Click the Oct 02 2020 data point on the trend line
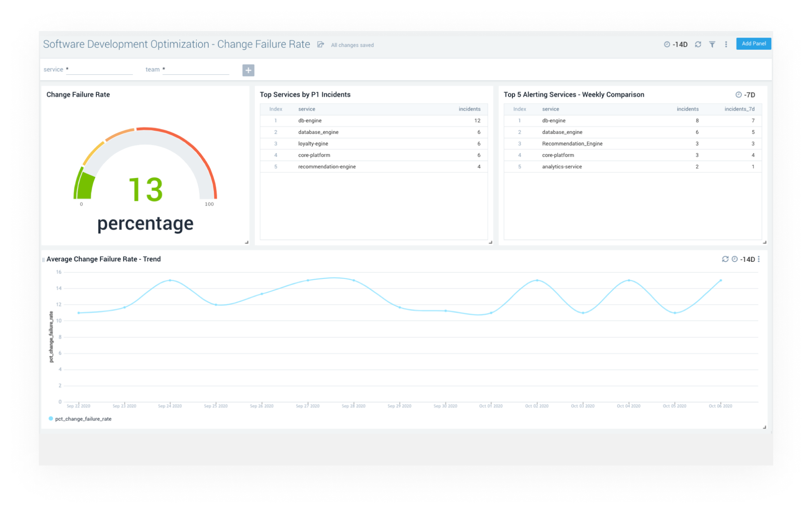The height and width of the screenshot is (512, 812). [x=537, y=280]
